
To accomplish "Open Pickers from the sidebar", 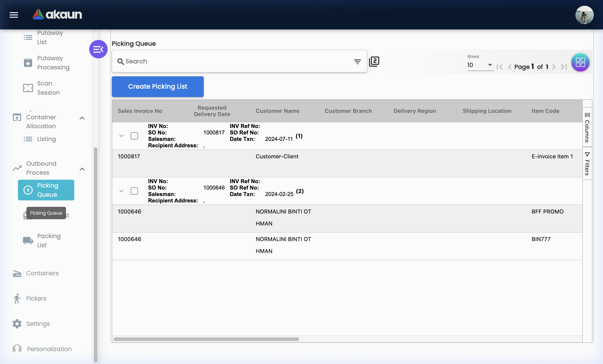I will click(36, 298).
